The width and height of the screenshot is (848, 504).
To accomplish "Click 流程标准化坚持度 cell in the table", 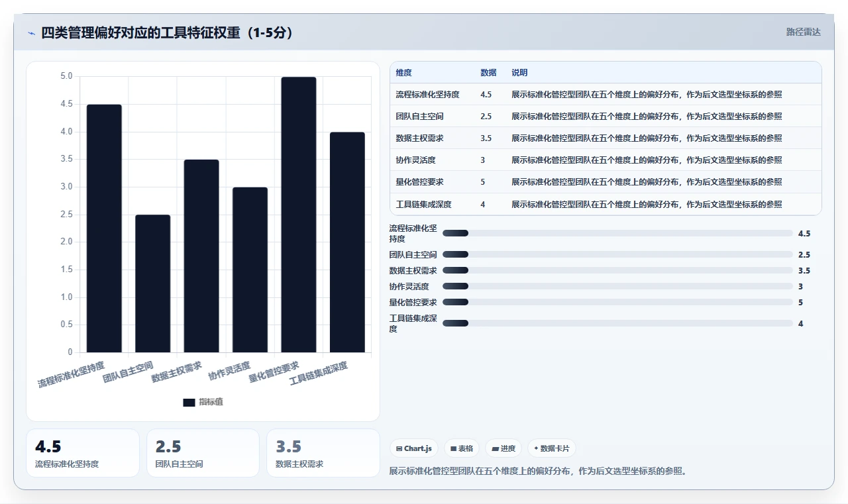I will [427, 95].
